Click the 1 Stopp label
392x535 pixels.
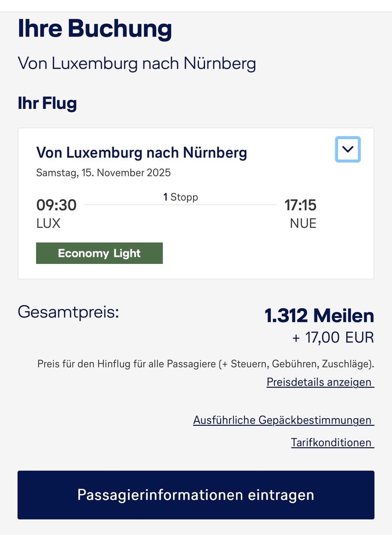tap(181, 197)
